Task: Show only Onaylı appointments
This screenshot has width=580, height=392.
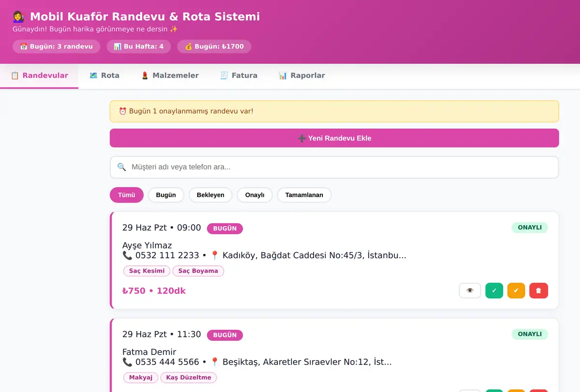Action: tap(255, 195)
